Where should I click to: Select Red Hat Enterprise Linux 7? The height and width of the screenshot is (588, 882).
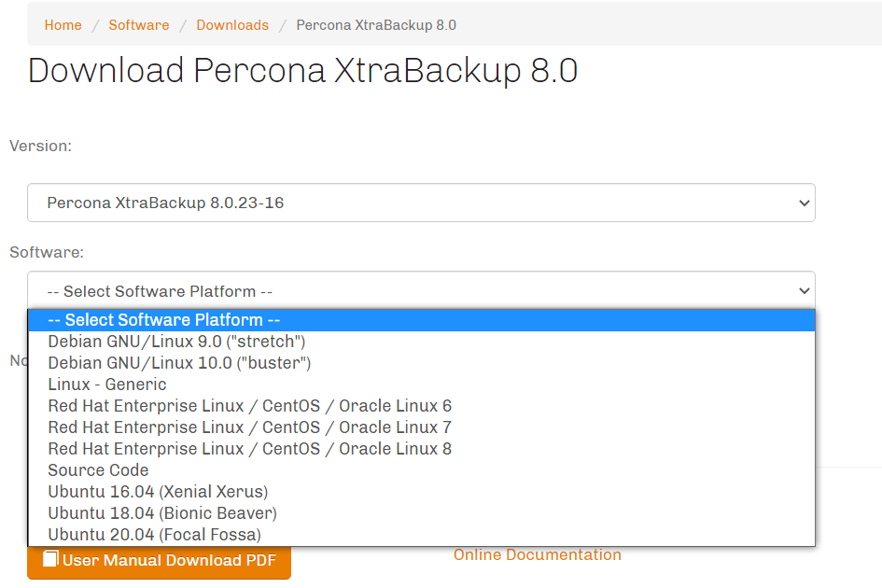point(250,427)
